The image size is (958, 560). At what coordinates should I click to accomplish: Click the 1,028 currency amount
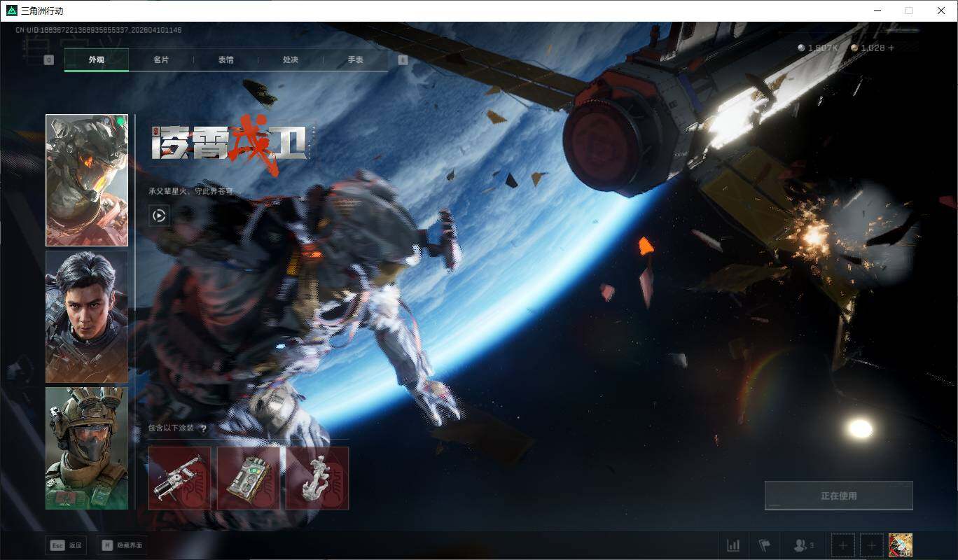[873, 48]
